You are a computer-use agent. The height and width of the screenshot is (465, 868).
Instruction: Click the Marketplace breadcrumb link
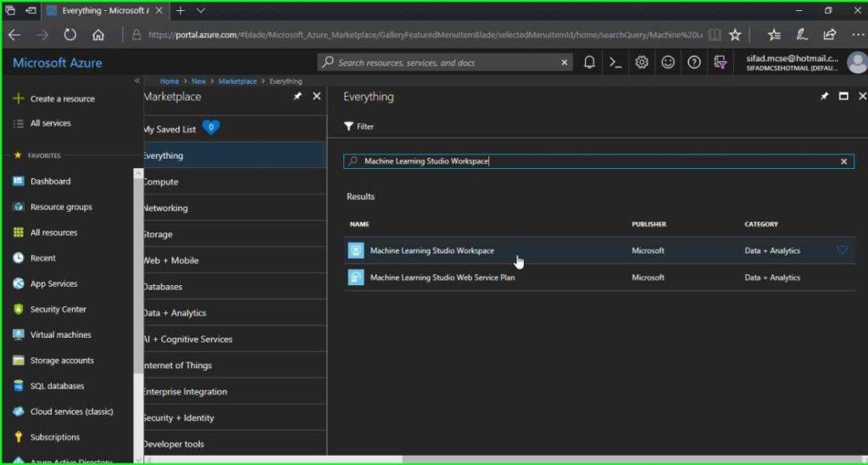(x=237, y=81)
